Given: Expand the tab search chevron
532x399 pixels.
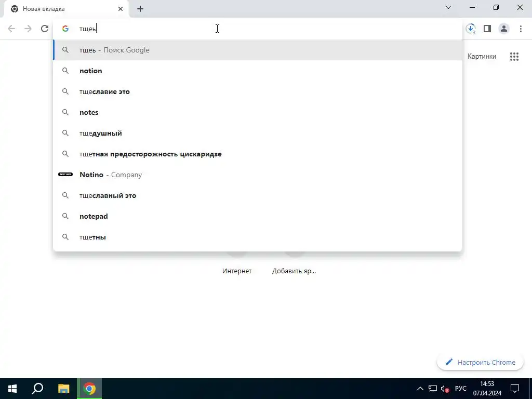Looking at the screenshot, I should 448,7.
